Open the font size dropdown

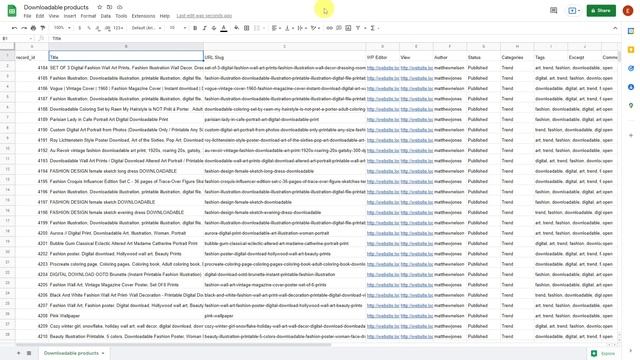pos(178,28)
